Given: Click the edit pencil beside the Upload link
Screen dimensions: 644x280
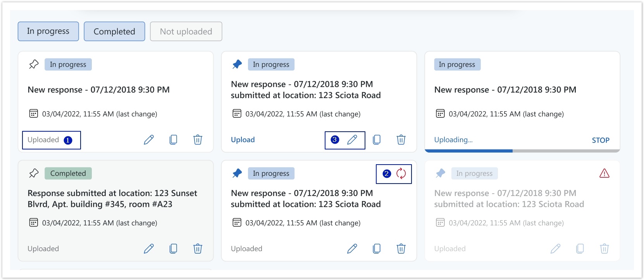Looking at the screenshot, I should 352,140.
